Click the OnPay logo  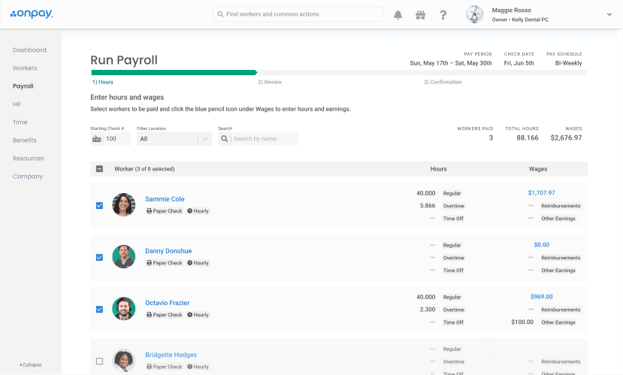(x=31, y=14)
